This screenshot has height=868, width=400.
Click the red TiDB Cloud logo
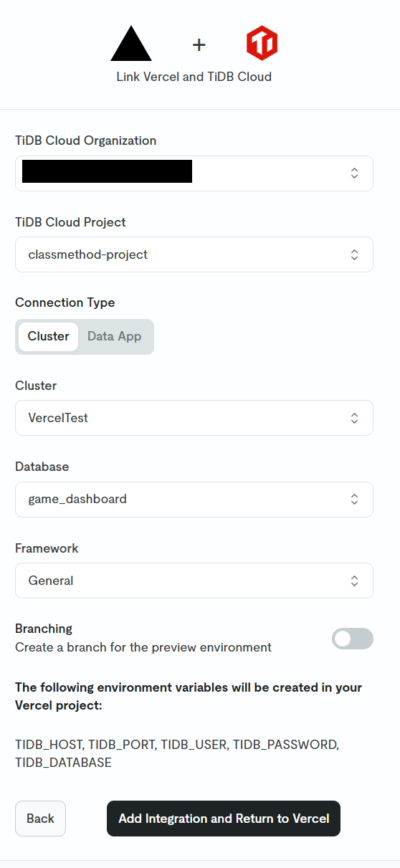pos(262,44)
